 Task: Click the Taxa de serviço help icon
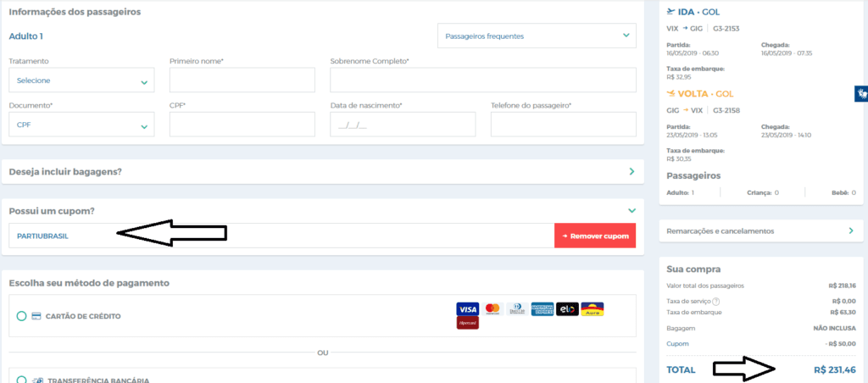pos(715,302)
